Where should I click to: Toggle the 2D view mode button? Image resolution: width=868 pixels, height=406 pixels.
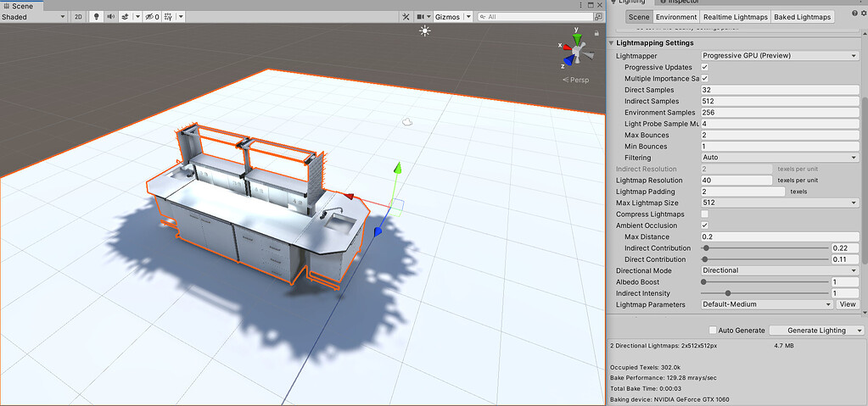[x=78, y=17]
